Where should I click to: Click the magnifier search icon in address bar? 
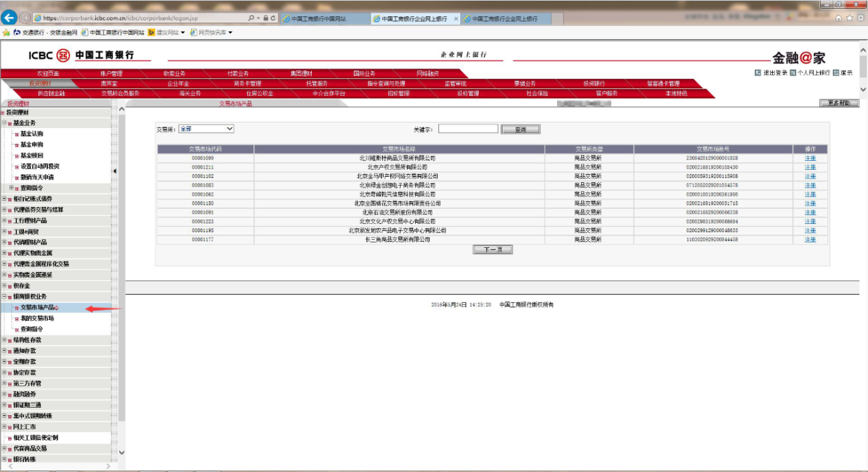point(251,18)
